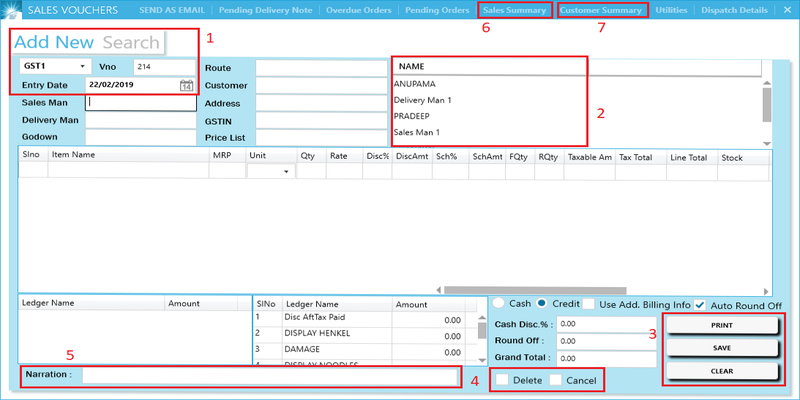The image size is (800, 400).
Task: Go to Customer Summary in top menu
Action: (x=601, y=10)
